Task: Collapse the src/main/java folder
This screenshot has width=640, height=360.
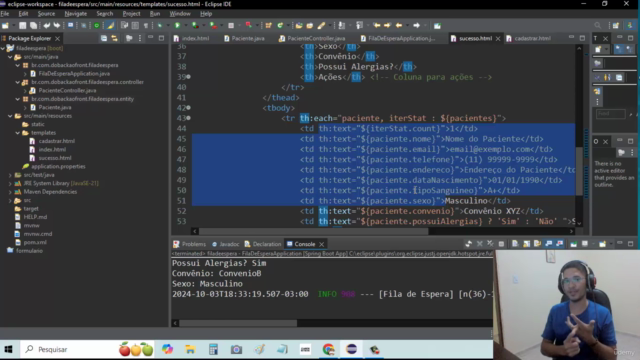Action: tap(10, 57)
